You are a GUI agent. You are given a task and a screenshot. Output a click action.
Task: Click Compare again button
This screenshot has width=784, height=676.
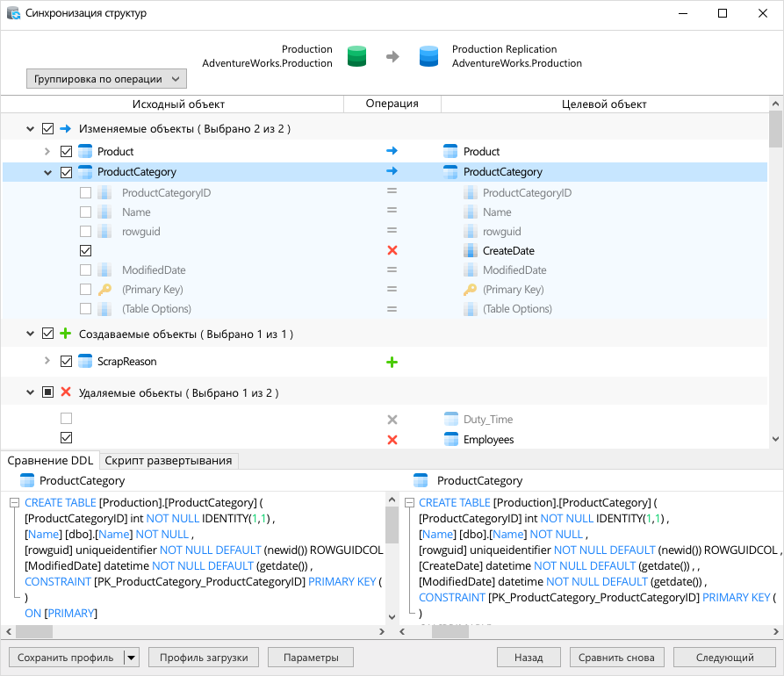616,658
